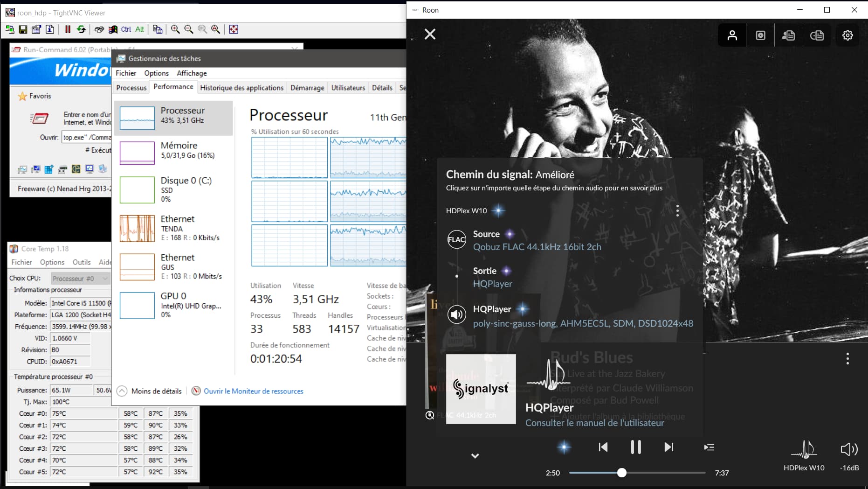Open the Roon queue icon

pyautogui.click(x=709, y=447)
